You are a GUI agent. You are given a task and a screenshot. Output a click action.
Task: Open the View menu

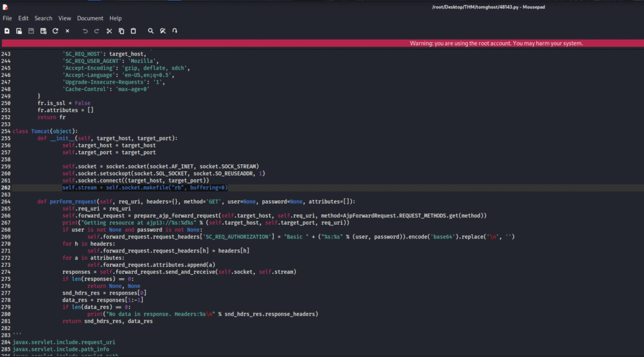tap(65, 18)
